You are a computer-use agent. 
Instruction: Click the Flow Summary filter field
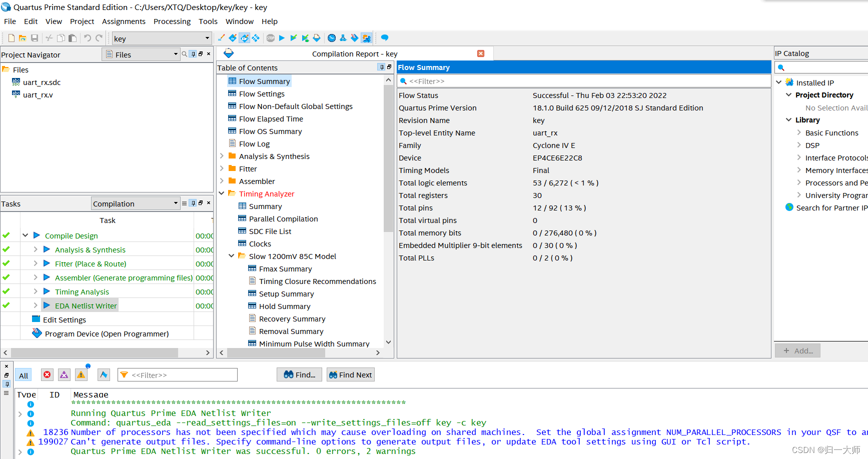point(584,81)
